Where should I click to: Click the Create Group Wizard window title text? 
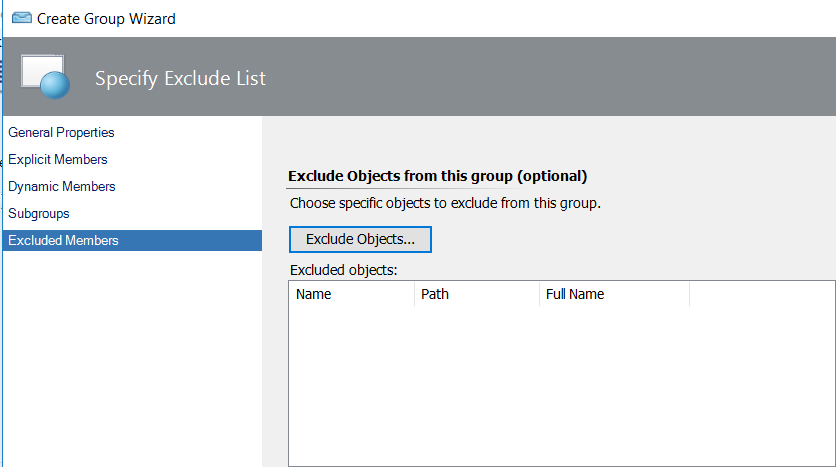pyautogui.click(x=106, y=19)
